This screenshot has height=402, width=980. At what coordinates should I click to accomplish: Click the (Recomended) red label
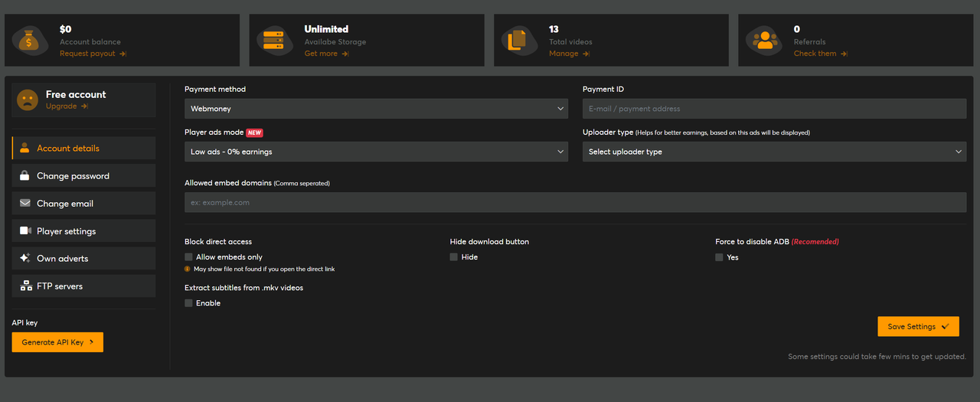pos(815,242)
